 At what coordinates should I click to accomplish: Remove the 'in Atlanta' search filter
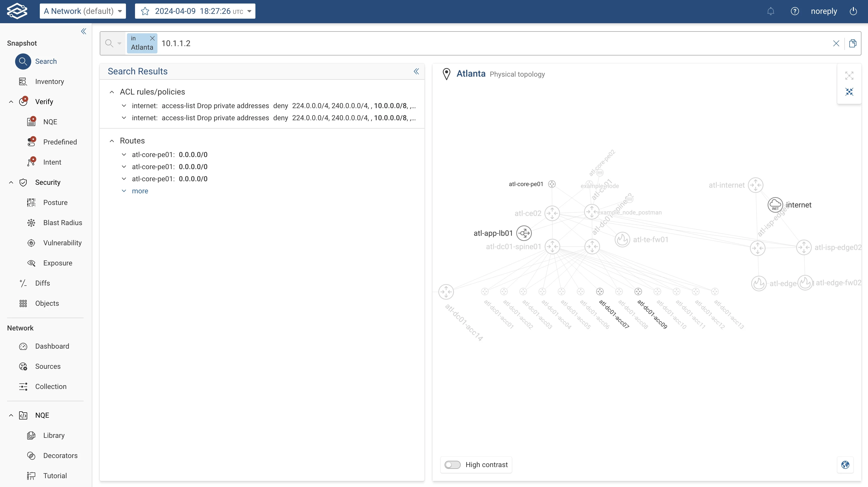pyautogui.click(x=152, y=39)
